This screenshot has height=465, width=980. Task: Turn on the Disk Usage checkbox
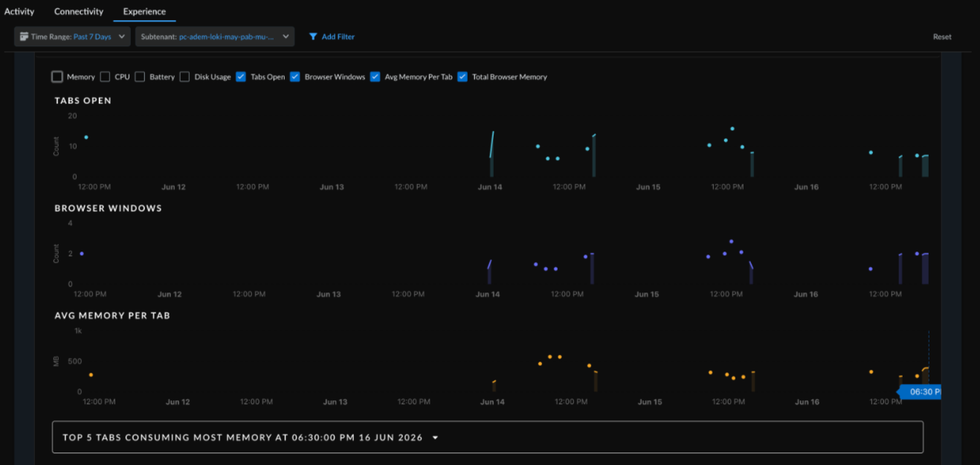184,77
